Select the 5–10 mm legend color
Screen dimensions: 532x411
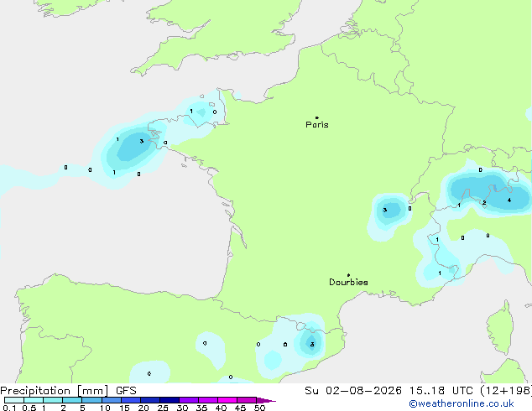(x=91, y=400)
